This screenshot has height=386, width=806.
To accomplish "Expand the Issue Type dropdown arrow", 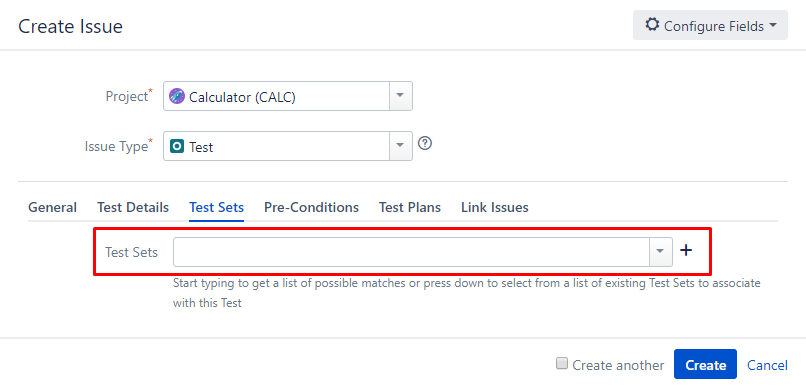I will coord(400,146).
